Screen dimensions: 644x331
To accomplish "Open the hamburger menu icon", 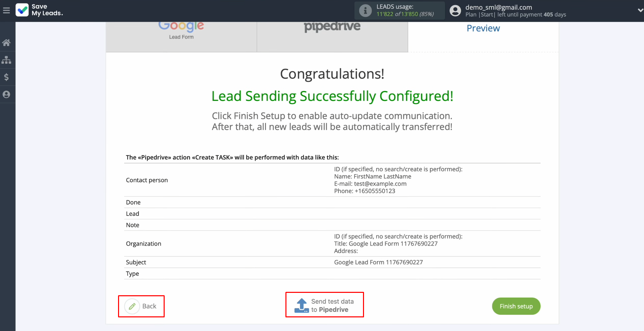I will (6, 11).
